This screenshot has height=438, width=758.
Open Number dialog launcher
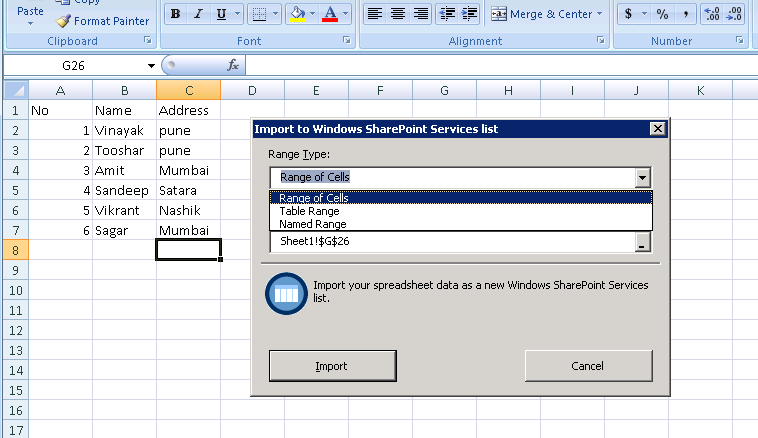pos(740,41)
